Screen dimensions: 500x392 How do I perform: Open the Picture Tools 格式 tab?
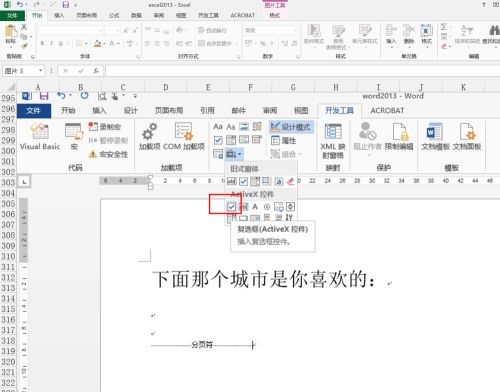[275, 15]
